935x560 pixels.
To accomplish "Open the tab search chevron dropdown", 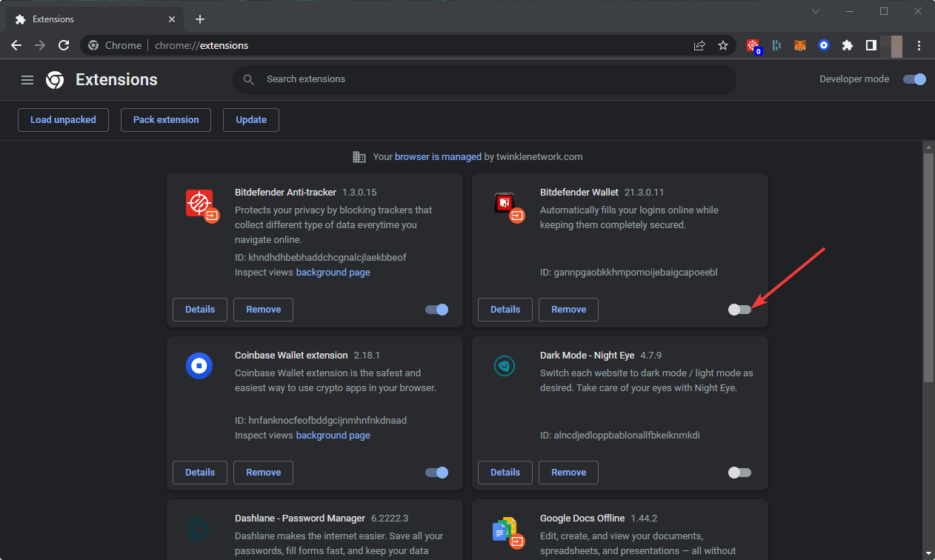I will pos(816,11).
